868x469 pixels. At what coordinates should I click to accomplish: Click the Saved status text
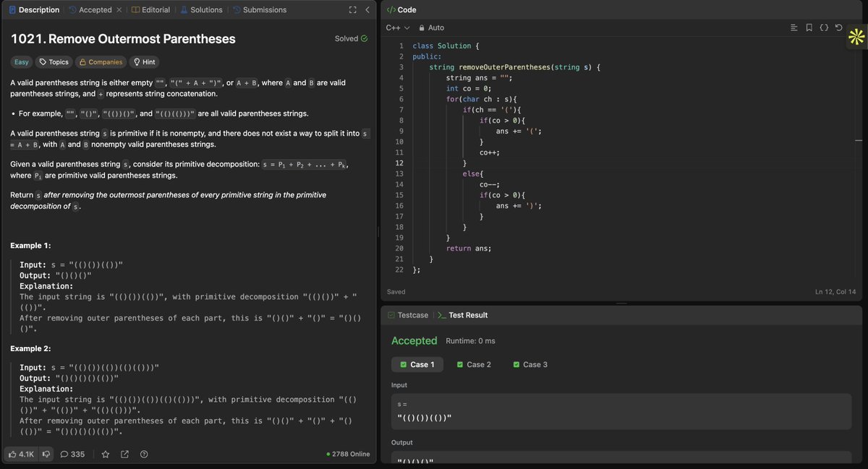(x=396, y=292)
